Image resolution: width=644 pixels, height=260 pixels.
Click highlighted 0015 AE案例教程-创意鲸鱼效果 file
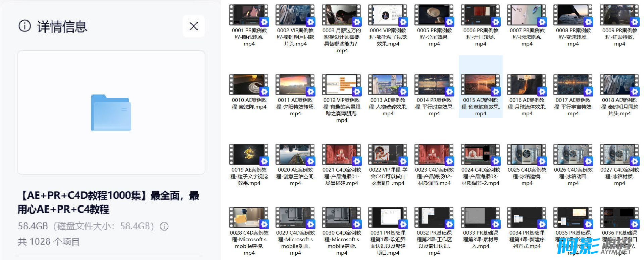(480, 85)
